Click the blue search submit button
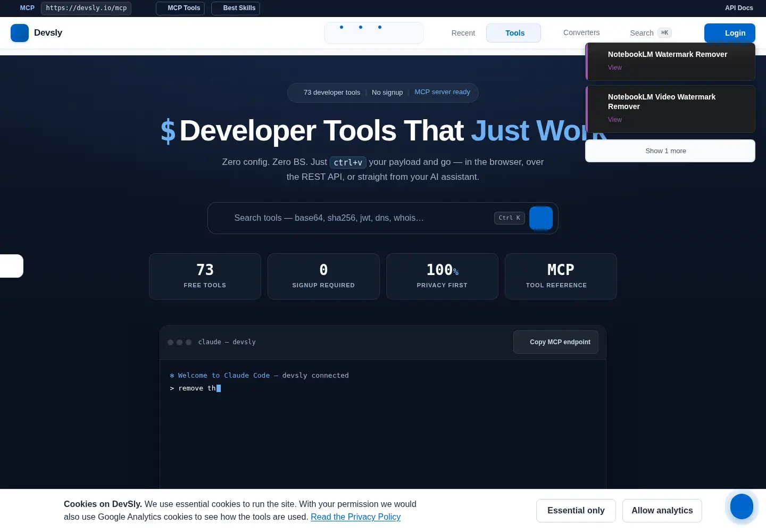The height and width of the screenshot is (532, 766). pos(541,218)
